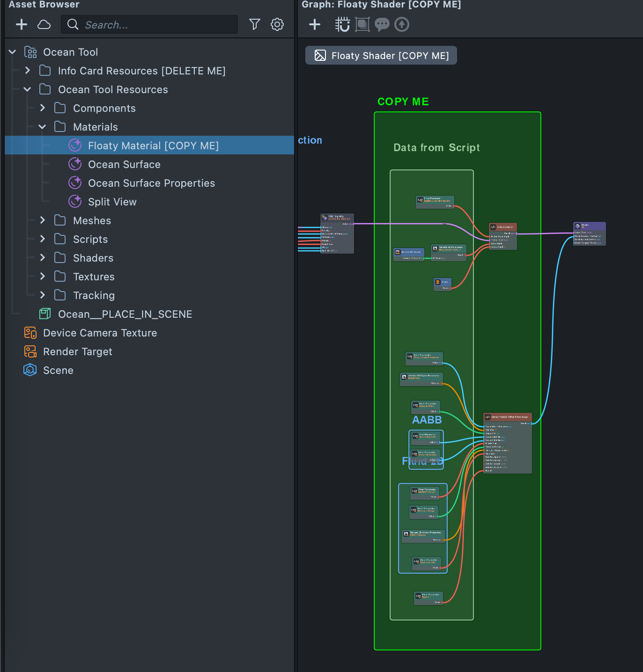The image size is (643, 672).
Task: Click the grid-aligned nodes toolbar icon
Action: 342,24
